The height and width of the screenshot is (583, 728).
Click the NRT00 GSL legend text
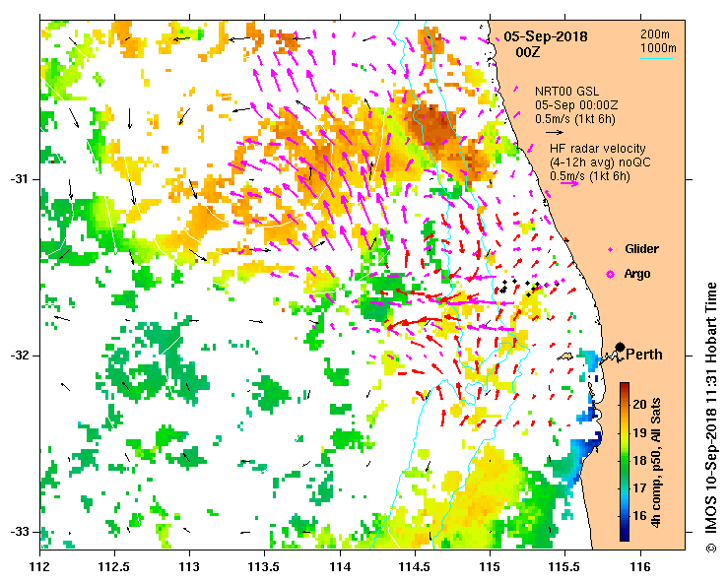tap(566, 92)
